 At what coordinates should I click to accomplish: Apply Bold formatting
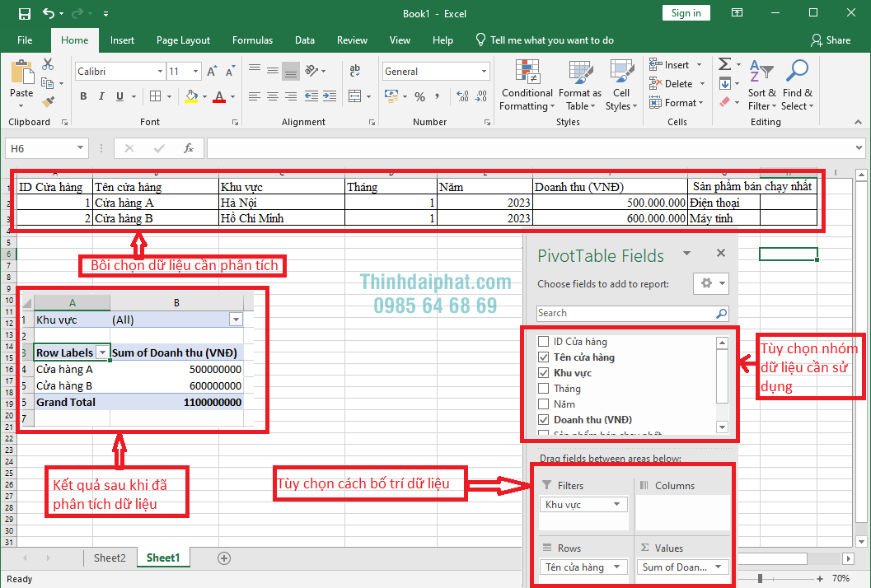pos(83,96)
